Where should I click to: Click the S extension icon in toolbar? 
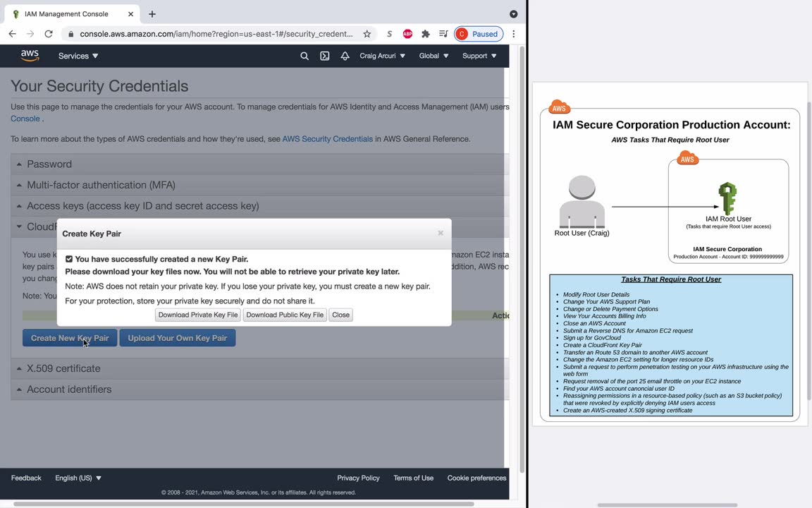click(389, 34)
